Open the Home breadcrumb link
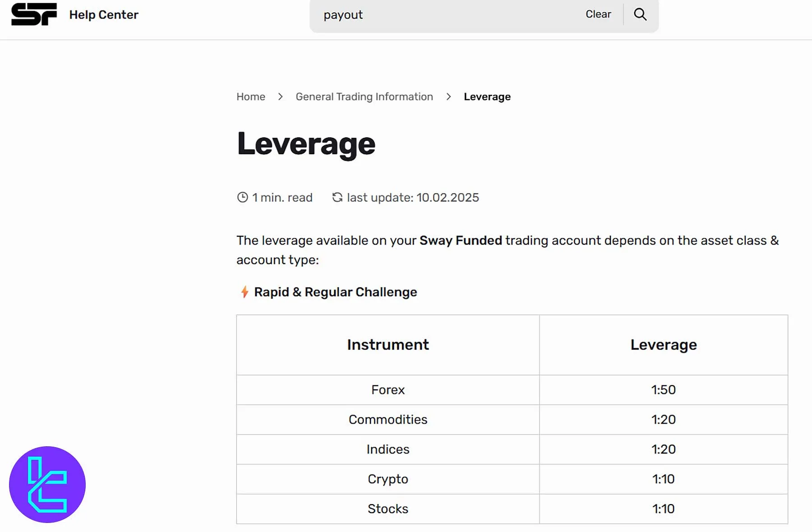This screenshot has height=532, width=812. [x=250, y=97]
